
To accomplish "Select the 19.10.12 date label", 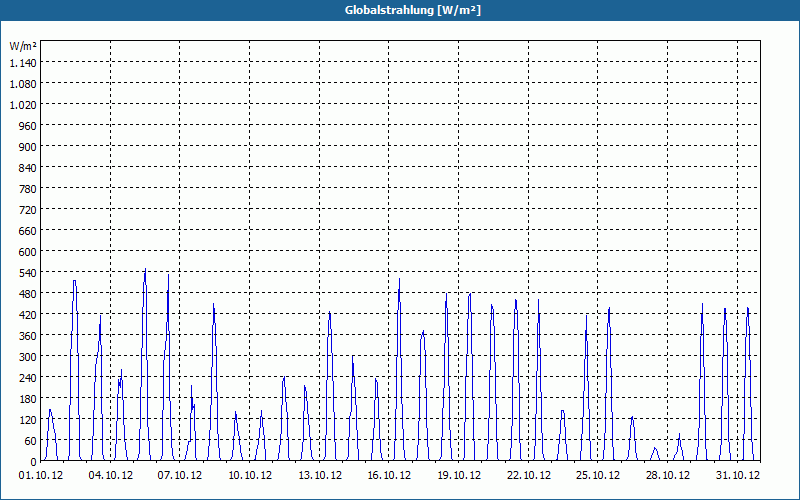I will pyautogui.click(x=459, y=476).
